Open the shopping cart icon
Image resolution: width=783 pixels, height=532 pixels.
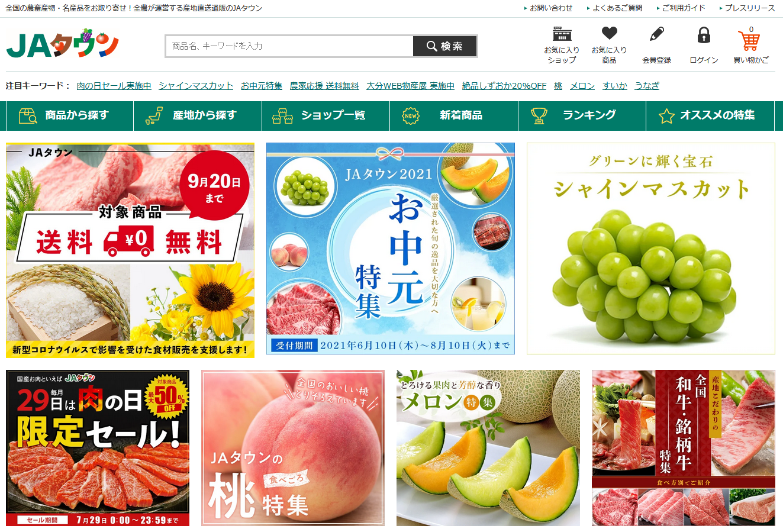(749, 40)
